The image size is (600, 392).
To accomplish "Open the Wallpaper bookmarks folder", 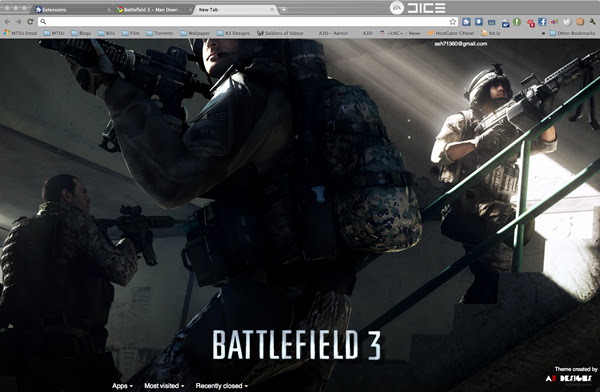I will coord(195,33).
